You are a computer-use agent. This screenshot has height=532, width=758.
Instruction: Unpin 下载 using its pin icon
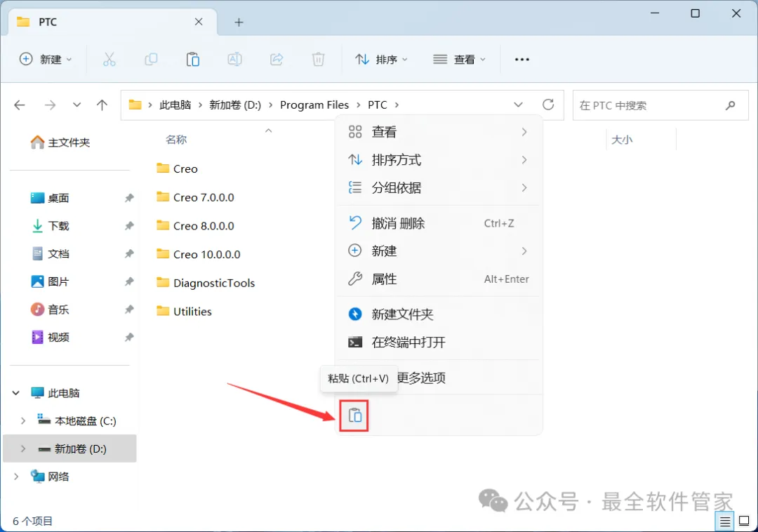click(129, 226)
